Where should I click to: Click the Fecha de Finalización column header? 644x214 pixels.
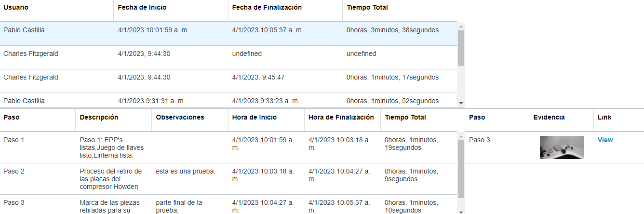(x=267, y=7)
